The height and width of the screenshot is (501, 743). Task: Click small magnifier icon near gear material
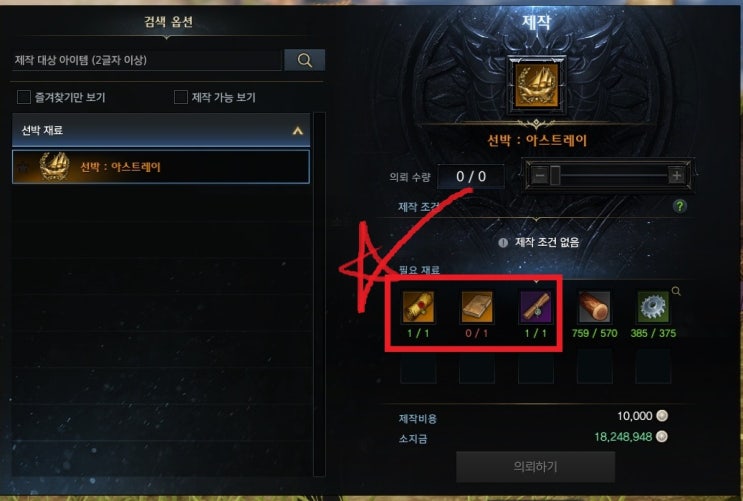coord(676,291)
